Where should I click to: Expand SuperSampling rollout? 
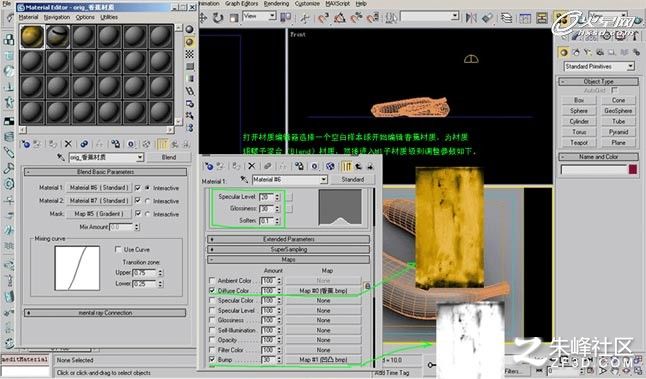pos(288,250)
